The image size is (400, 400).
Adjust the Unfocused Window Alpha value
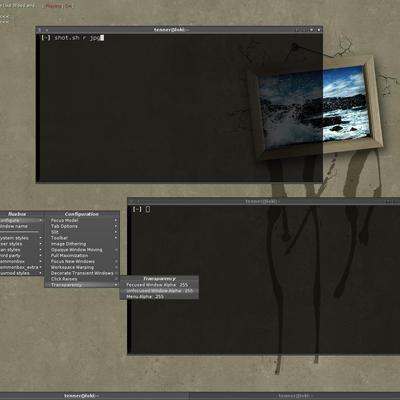point(159,291)
